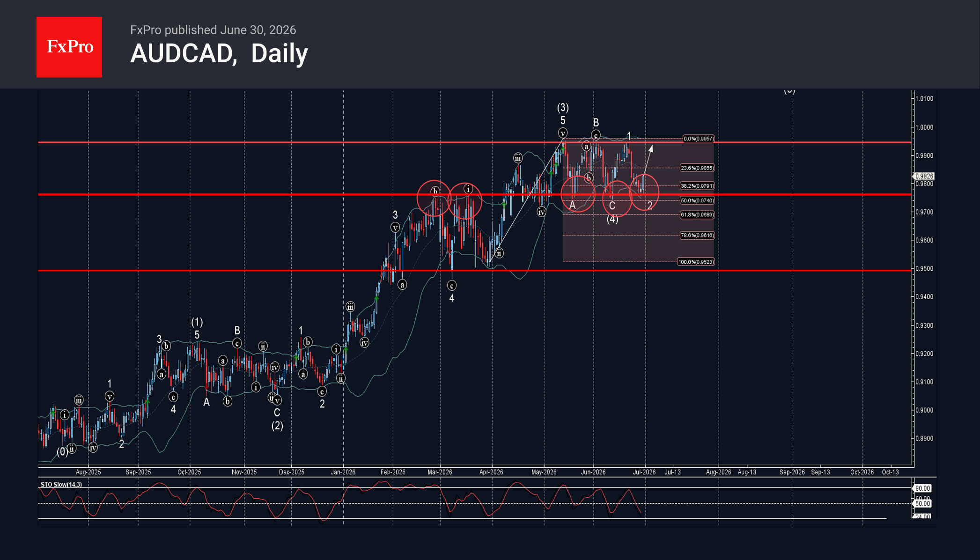Image resolution: width=980 pixels, height=560 pixels.
Task: Click the (2) wave label below C
Action: point(277,426)
